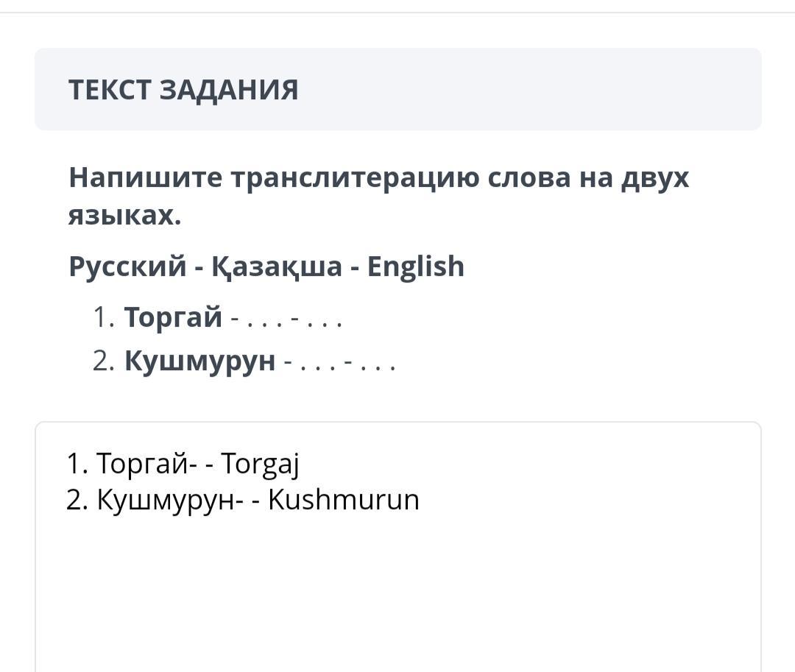Click the first answer line starting with Торгай
Image resolution: width=795 pixels, height=672 pixels.
(183, 464)
